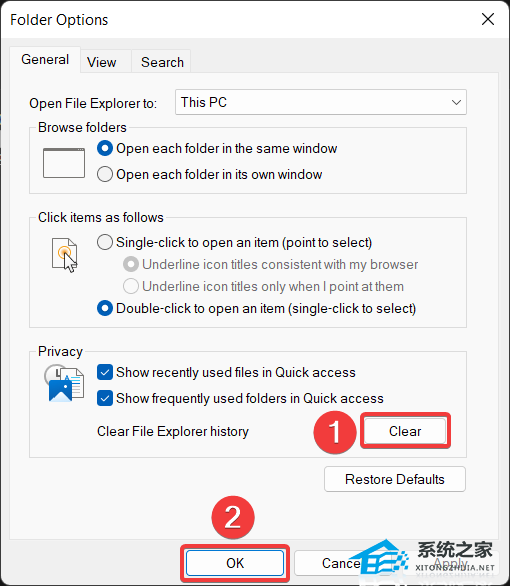Clear File Explorer history with Clear button
The image size is (510, 586).
click(405, 431)
